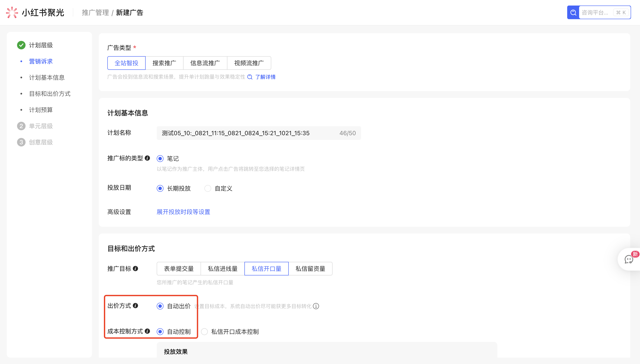This screenshot has height=364, width=640.
Task: Click the outlined info icon after 自动出价 description
Action: 316,306
